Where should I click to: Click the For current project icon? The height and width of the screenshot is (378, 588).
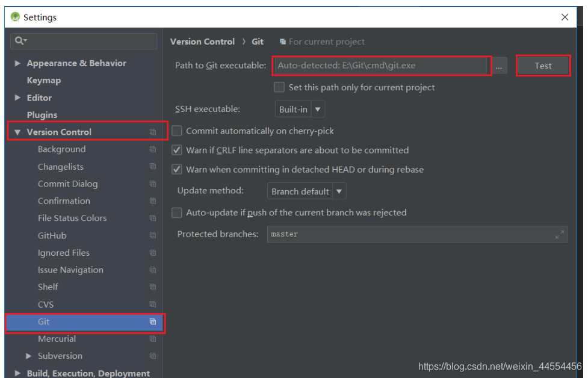click(283, 42)
